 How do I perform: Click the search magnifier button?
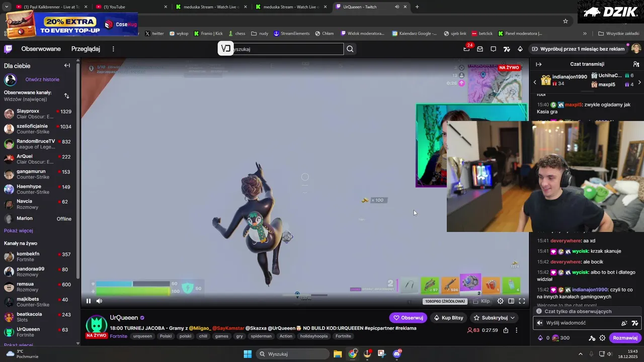coord(350,49)
